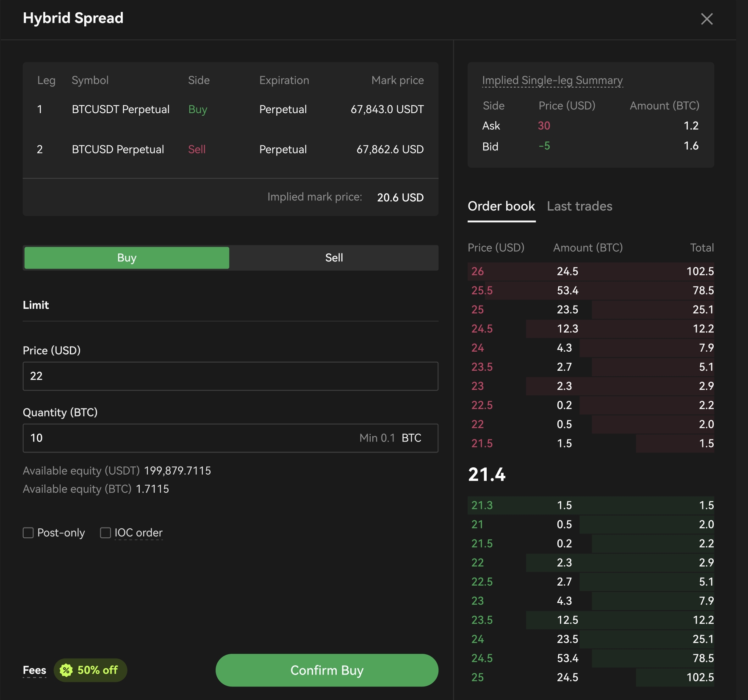This screenshot has width=748, height=700.
Task: Click the Fees link
Action: 34,670
